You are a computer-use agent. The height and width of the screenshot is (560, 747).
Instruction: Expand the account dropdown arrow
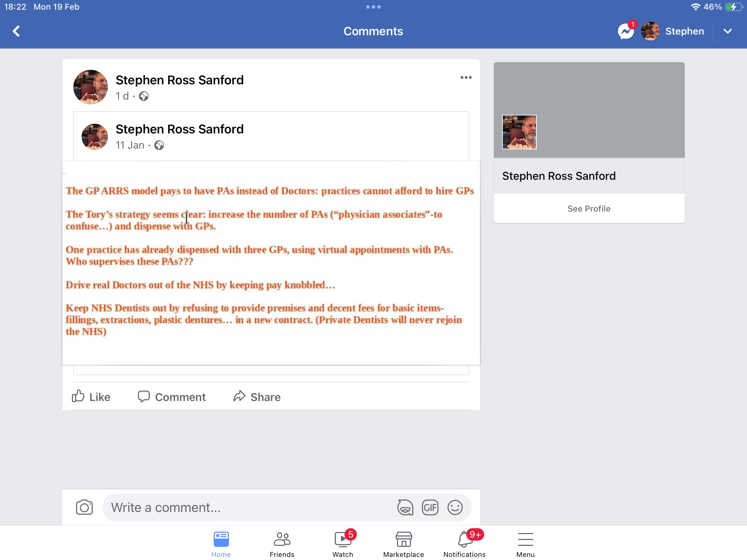tap(728, 31)
